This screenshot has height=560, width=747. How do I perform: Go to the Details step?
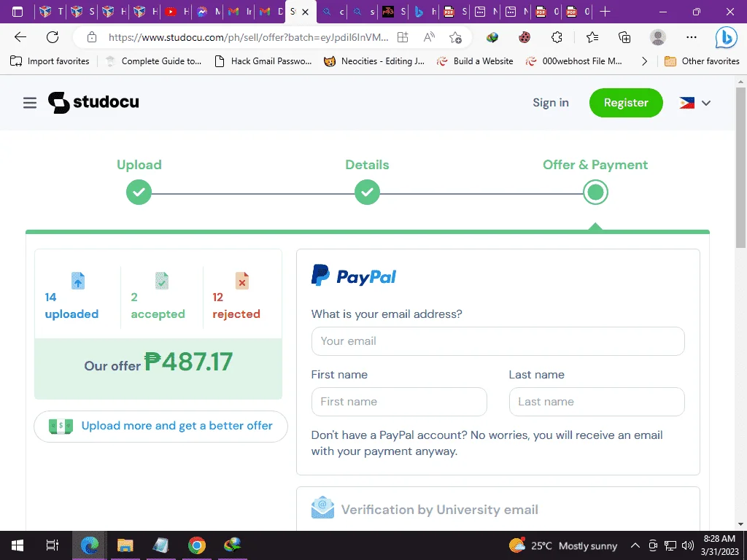point(367,165)
